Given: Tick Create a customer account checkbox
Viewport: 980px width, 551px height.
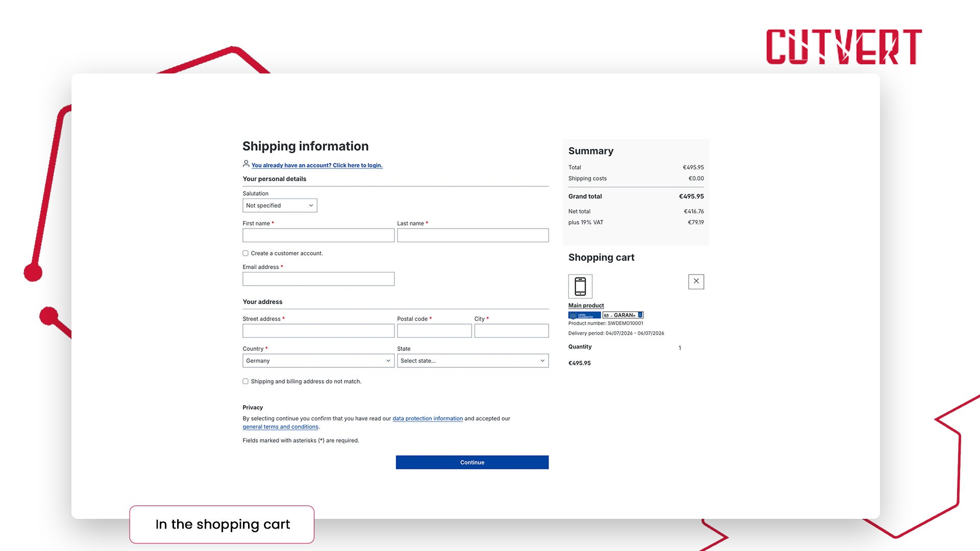Looking at the screenshot, I should click(246, 253).
